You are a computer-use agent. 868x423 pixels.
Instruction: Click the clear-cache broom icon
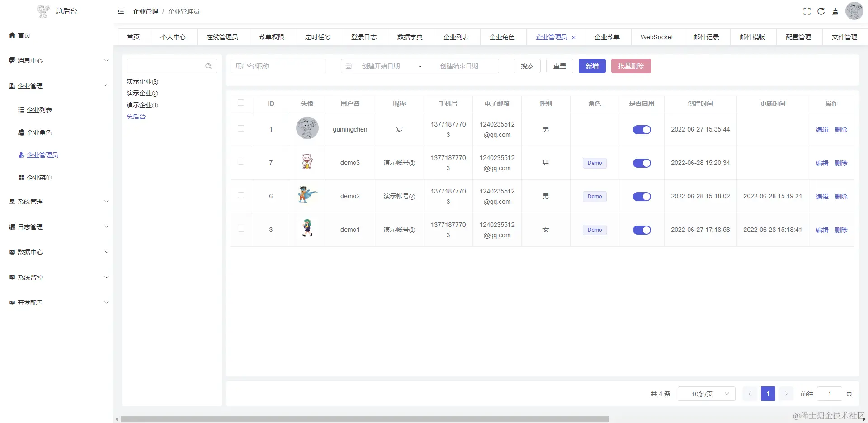(835, 11)
